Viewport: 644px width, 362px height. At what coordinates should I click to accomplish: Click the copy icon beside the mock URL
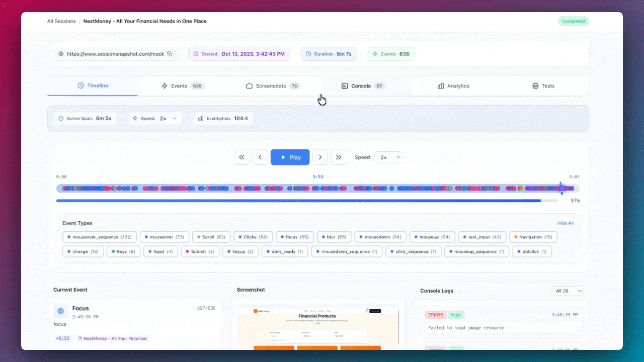tap(170, 53)
